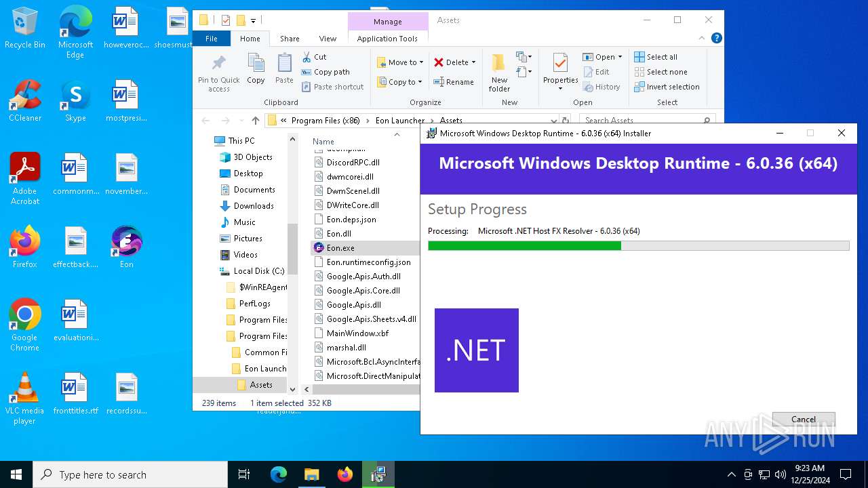The width and height of the screenshot is (868, 488).
Task: Open the Move to dropdown
Action: pyautogui.click(x=400, y=62)
